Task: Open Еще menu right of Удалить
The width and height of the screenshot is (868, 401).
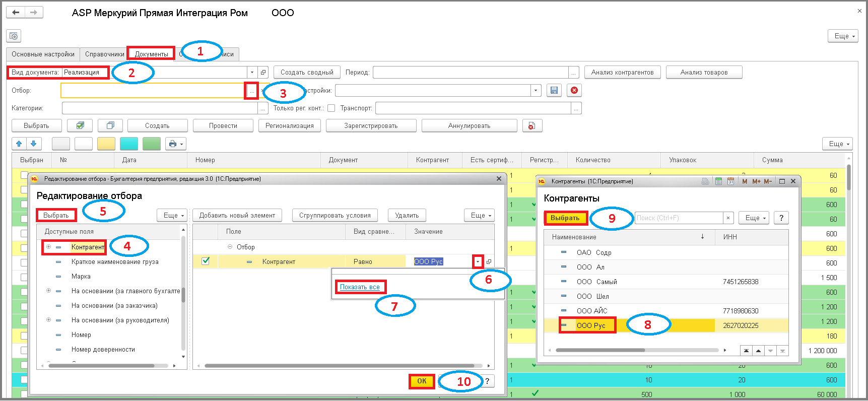Action: (x=479, y=216)
